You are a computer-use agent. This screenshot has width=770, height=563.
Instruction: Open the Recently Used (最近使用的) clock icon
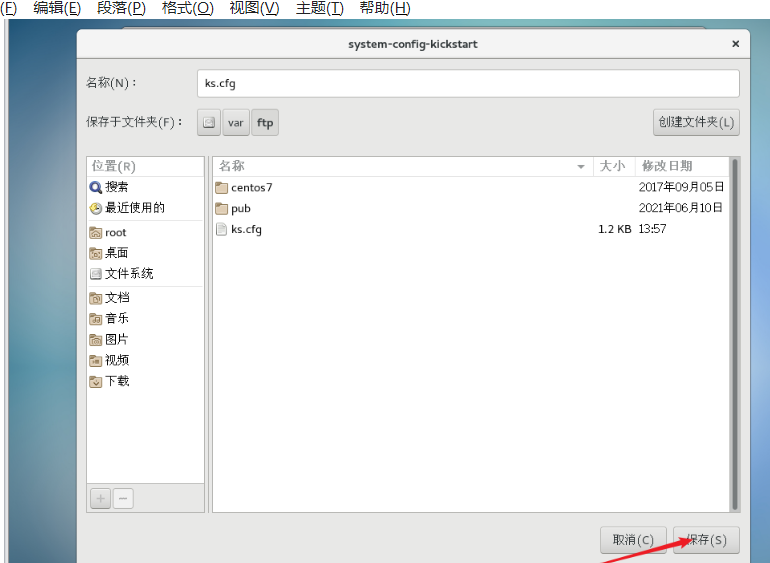pos(96,208)
